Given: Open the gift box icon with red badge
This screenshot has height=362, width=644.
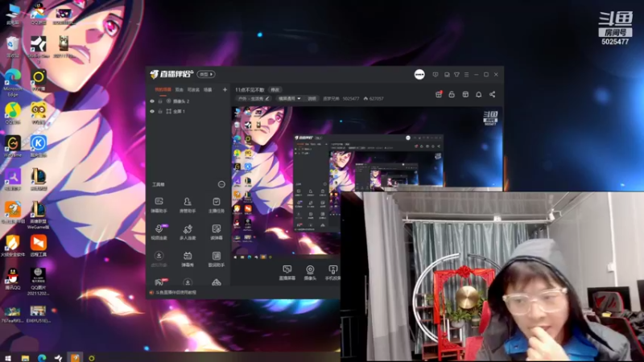Looking at the screenshot, I should pyautogui.click(x=439, y=94).
